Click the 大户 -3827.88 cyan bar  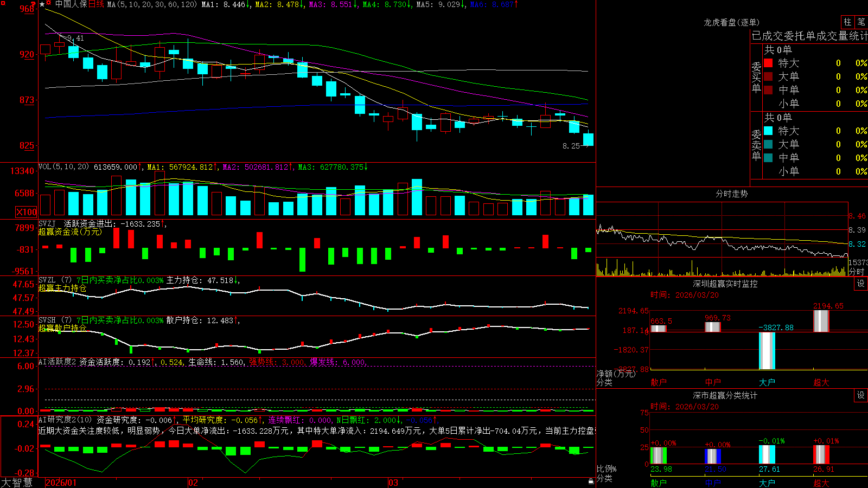[767, 351]
